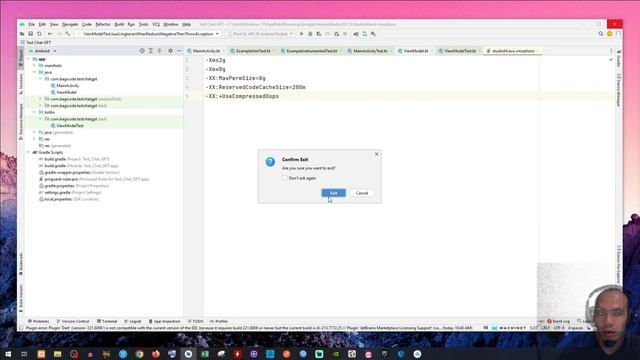The image size is (640, 360).
Task: Click the Collapse All icon in Project panel
Action: [160, 51]
